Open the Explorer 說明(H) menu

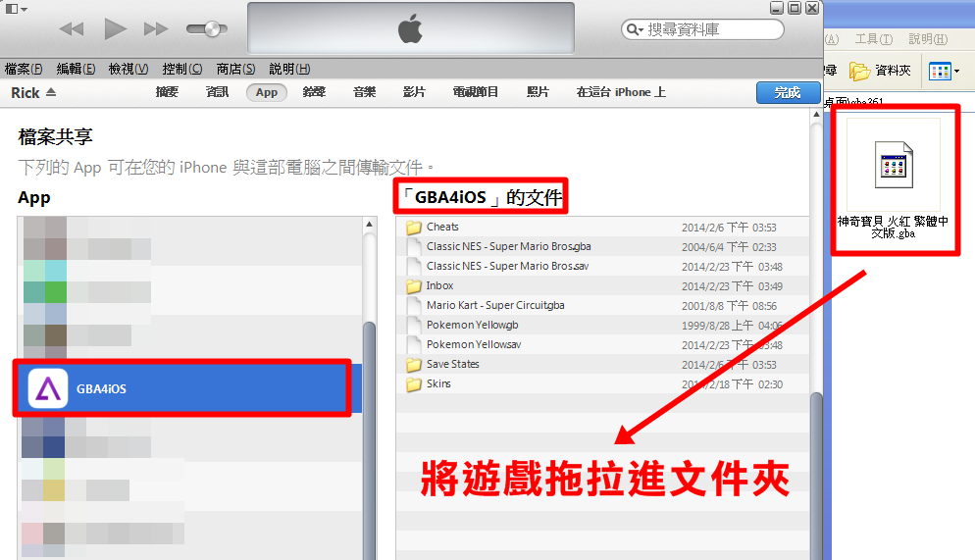928,39
